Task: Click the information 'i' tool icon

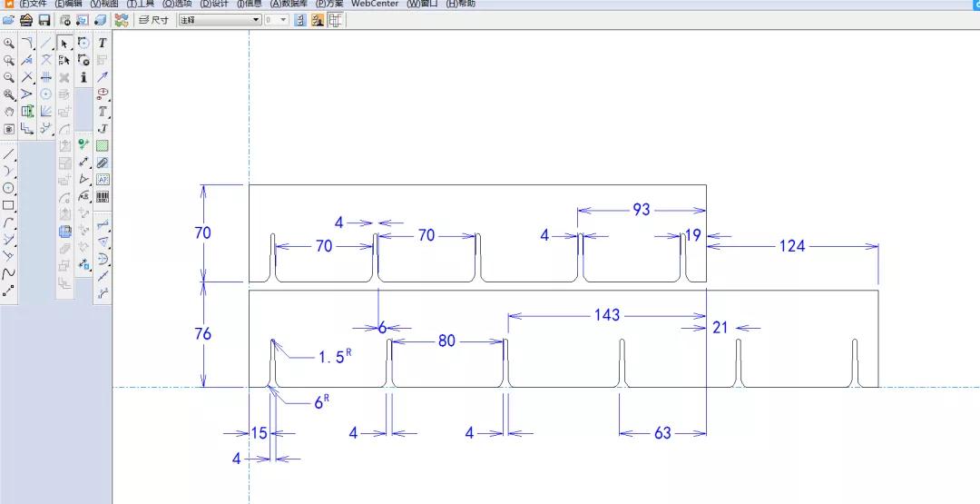Action: pyautogui.click(x=83, y=77)
